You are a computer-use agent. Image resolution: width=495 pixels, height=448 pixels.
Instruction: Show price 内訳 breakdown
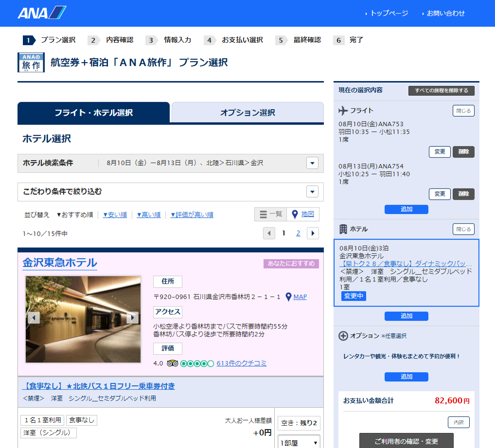pyautogui.click(x=459, y=422)
